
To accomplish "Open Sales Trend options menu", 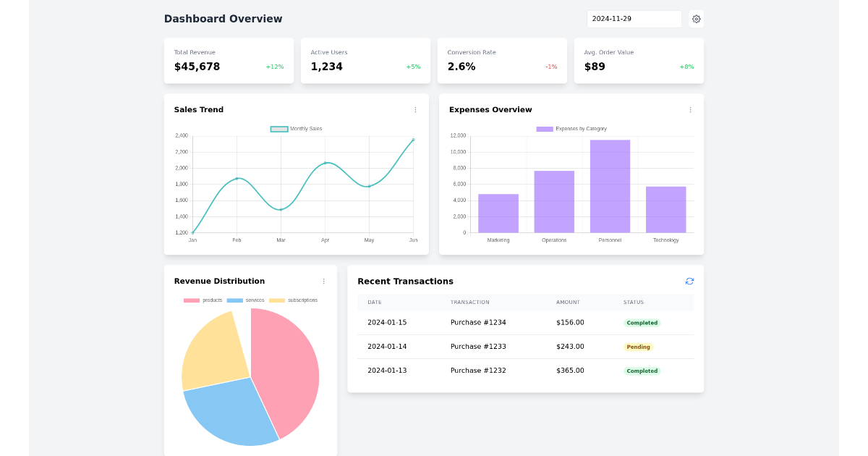I will (415, 109).
